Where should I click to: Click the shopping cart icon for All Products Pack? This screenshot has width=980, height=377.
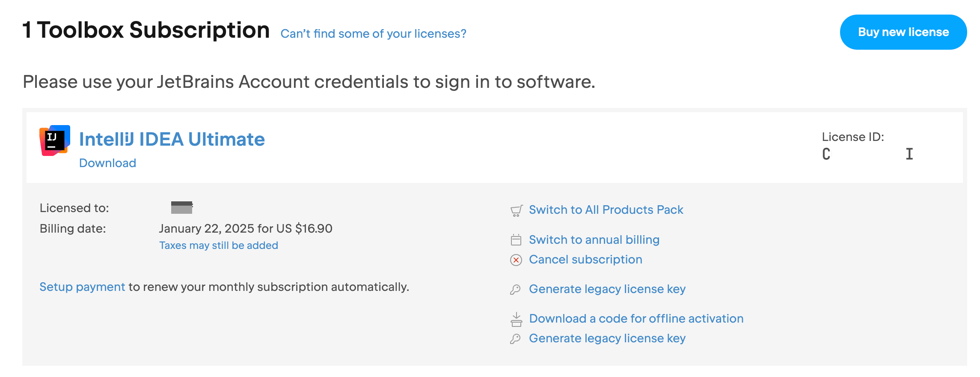[x=517, y=210]
